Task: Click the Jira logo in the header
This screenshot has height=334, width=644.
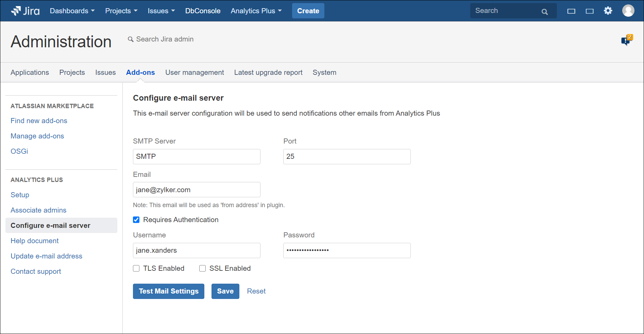Action: [x=25, y=11]
